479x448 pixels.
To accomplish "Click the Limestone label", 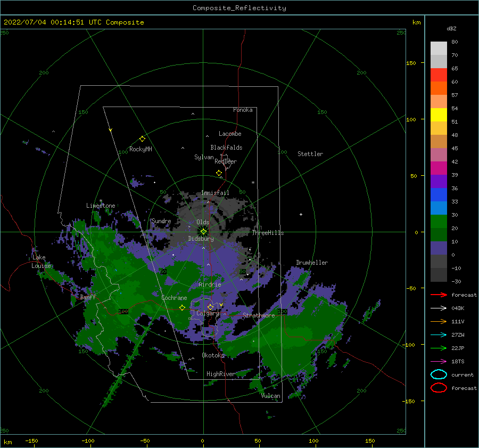I will click(x=101, y=206).
